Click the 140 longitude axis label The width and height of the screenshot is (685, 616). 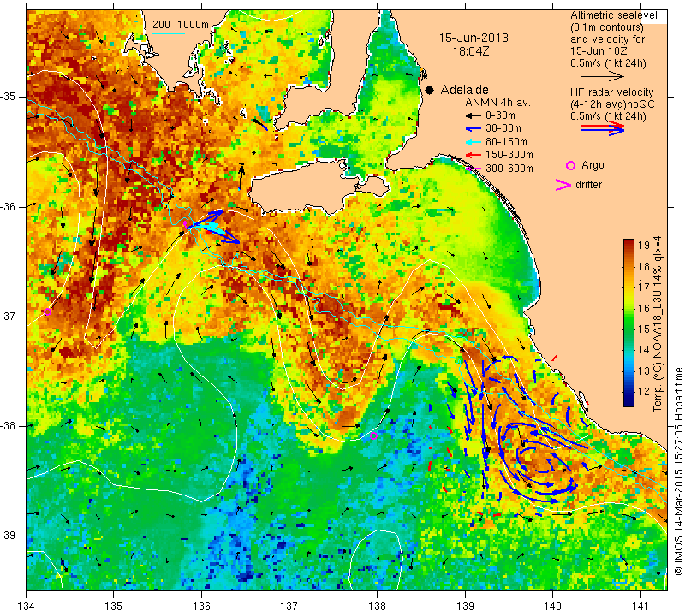[552, 607]
